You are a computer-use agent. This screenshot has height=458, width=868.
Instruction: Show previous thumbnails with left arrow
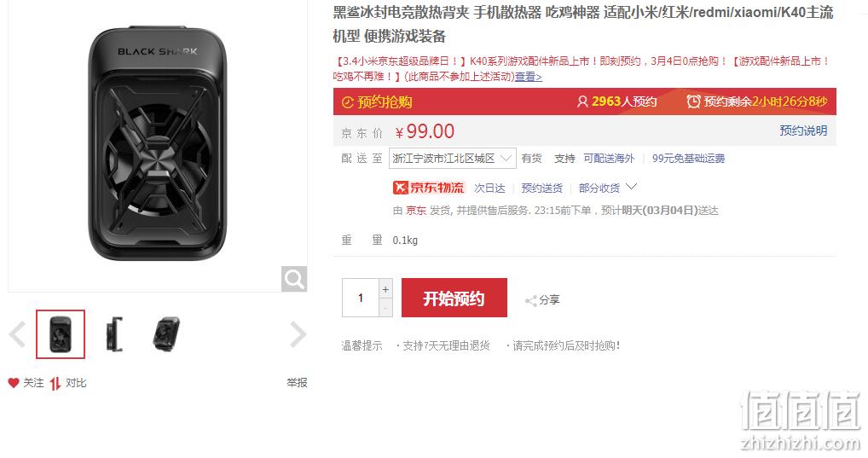(17, 334)
